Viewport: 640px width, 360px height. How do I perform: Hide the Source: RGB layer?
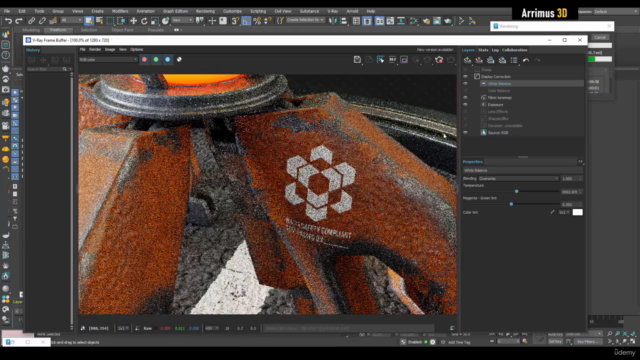[x=465, y=132]
